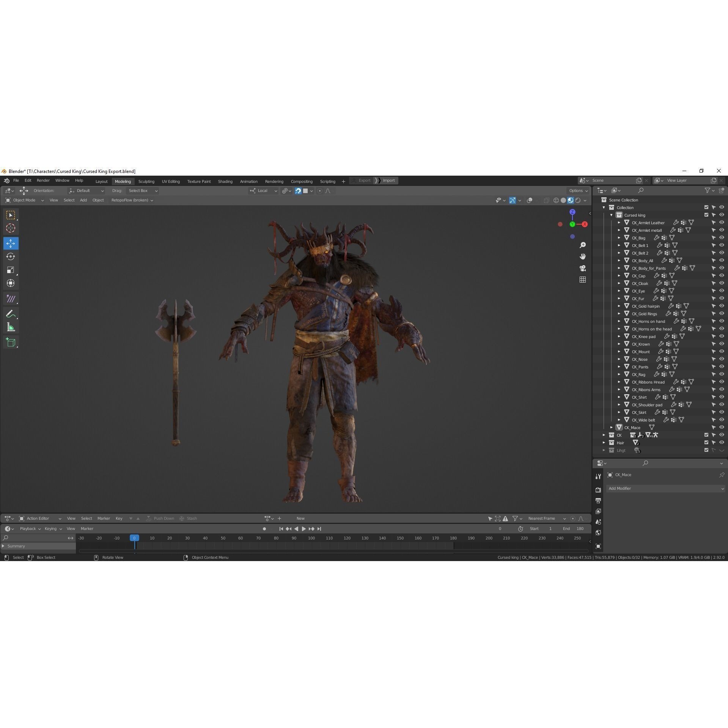This screenshot has width=728, height=728.
Task: Switch to Rendered viewport shading
Action: click(x=578, y=200)
